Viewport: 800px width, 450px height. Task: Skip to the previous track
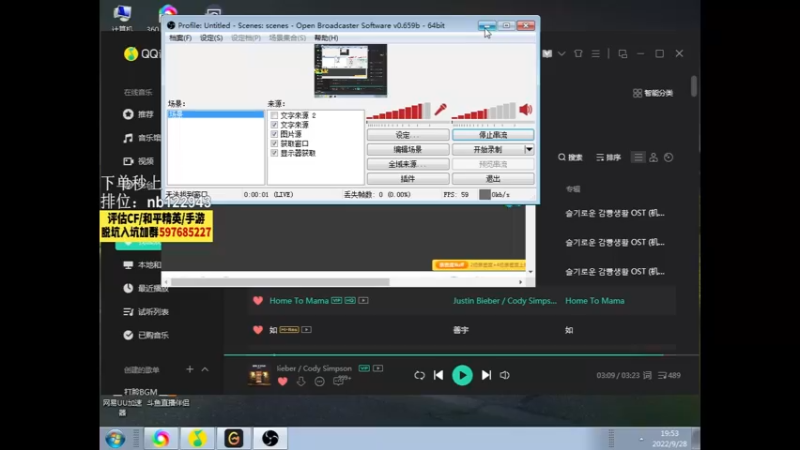click(x=438, y=375)
